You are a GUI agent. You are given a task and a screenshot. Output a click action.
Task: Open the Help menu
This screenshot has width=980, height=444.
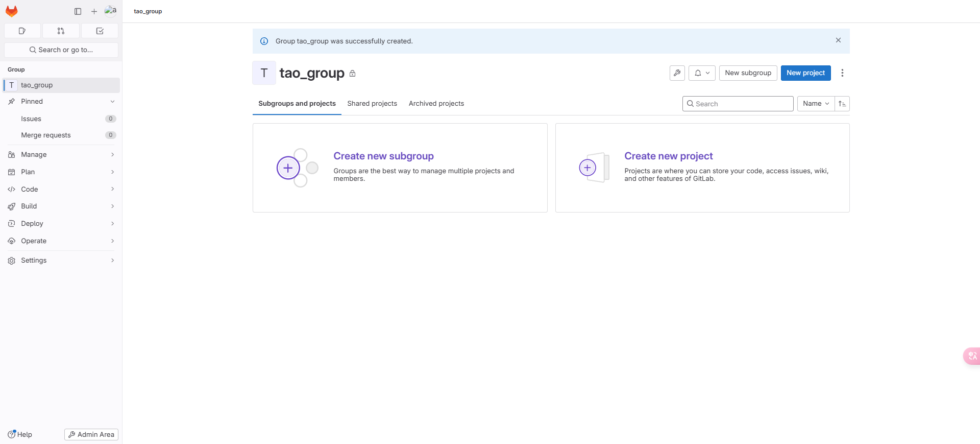click(x=20, y=434)
